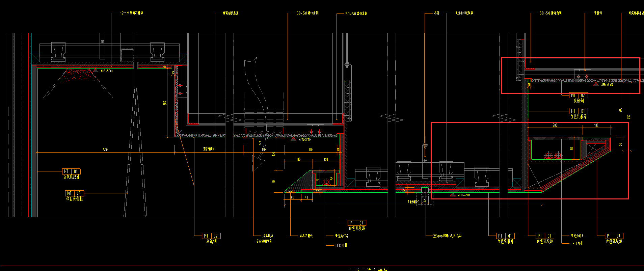
Task: Select the "12MM玻镁板" annotation text
Action: point(464,13)
